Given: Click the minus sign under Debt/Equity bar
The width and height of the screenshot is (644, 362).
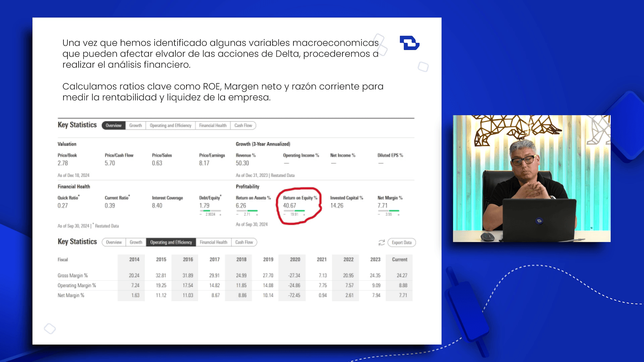Looking at the screenshot, I should 201,215.
